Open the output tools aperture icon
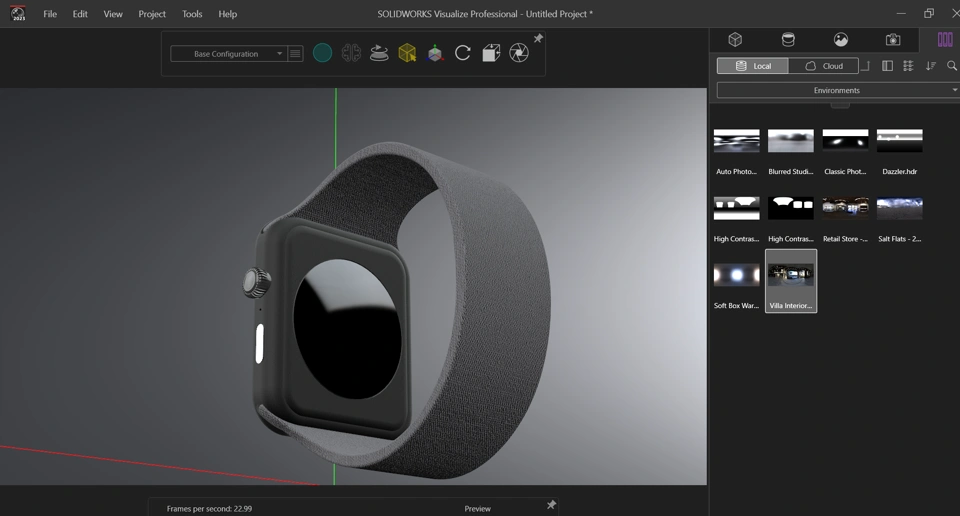The image size is (960, 516). (519, 54)
